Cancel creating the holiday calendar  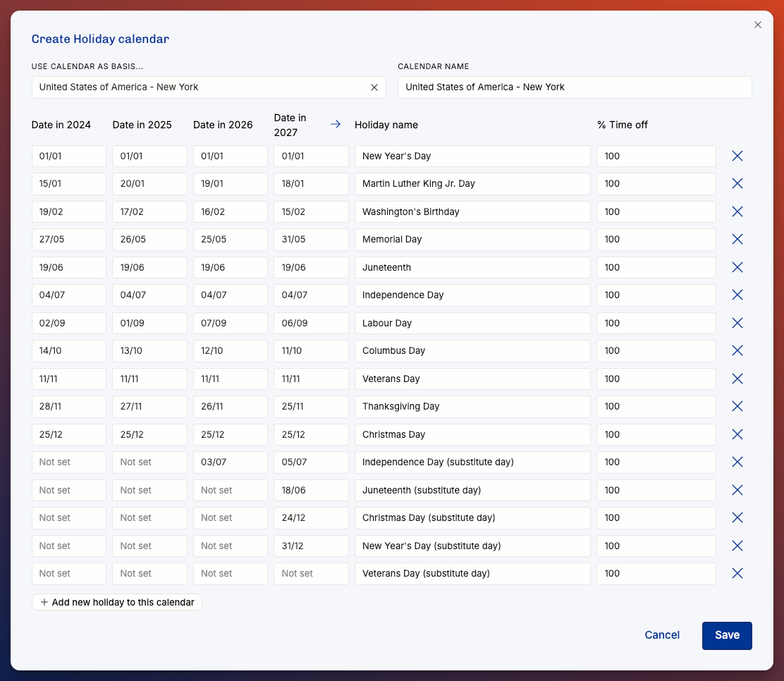[x=662, y=635]
